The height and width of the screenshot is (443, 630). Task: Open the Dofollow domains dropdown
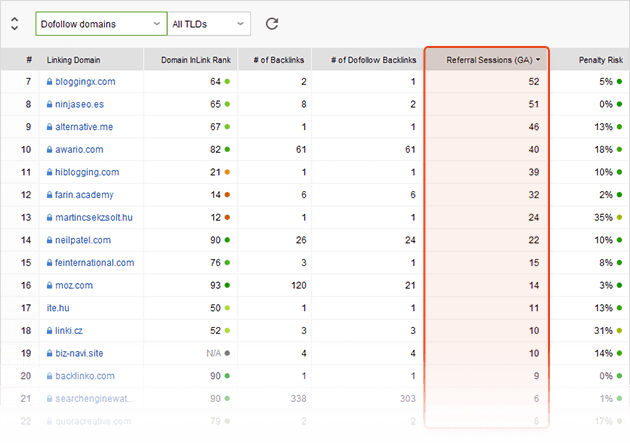pos(101,23)
